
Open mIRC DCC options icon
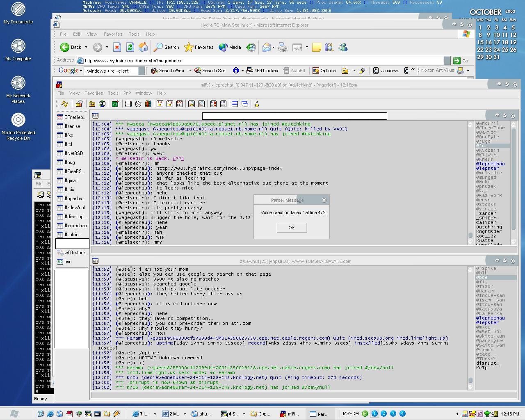coord(179,104)
